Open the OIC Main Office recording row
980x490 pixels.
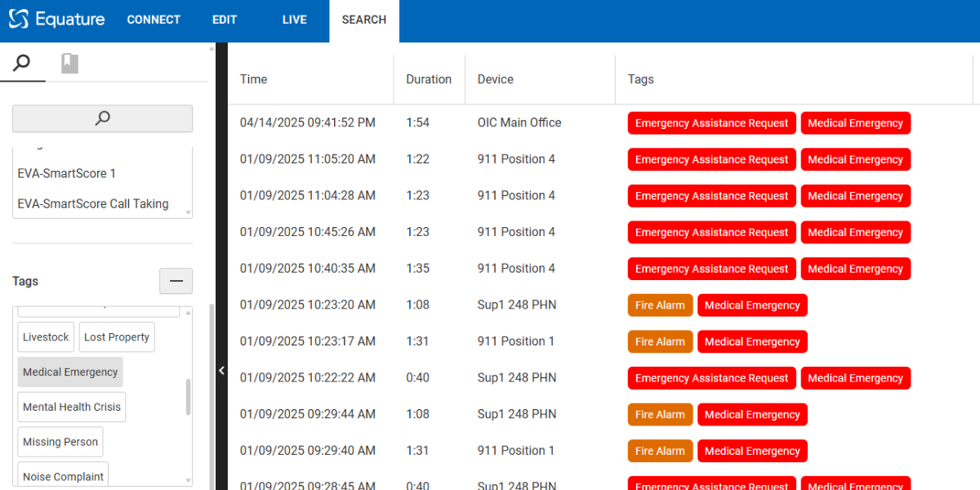[519, 122]
